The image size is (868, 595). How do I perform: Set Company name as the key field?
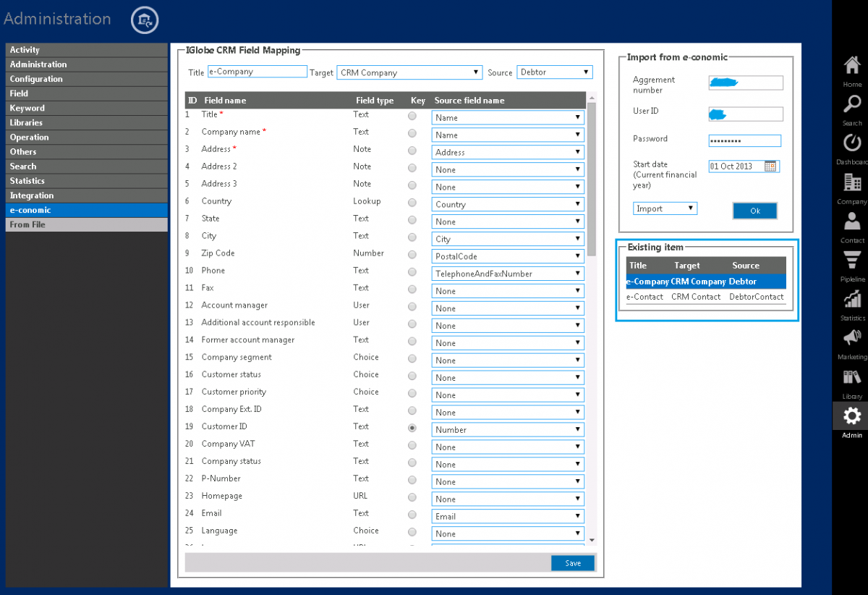[412, 133]
